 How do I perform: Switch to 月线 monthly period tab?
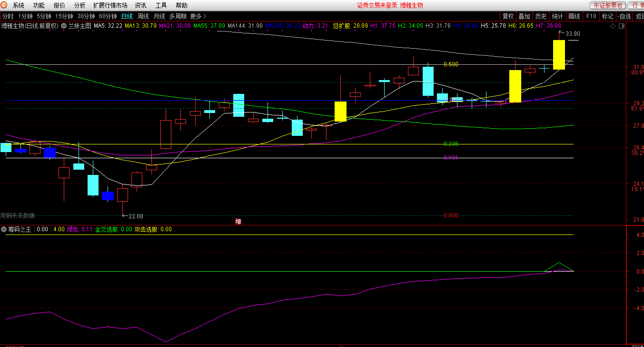(159, 16)
